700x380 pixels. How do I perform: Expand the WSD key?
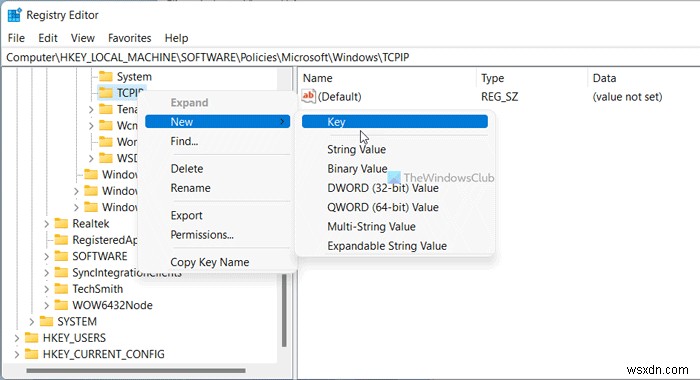(x=91, y=159)
